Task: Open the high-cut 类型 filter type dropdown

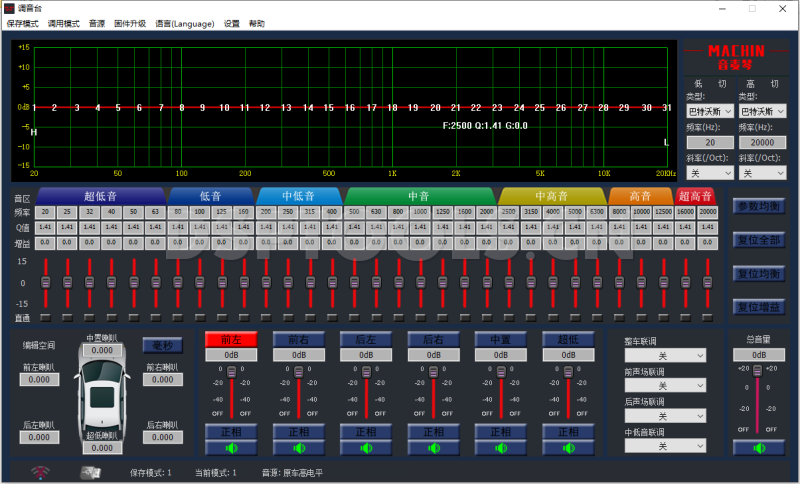Action: coord(762,111)
